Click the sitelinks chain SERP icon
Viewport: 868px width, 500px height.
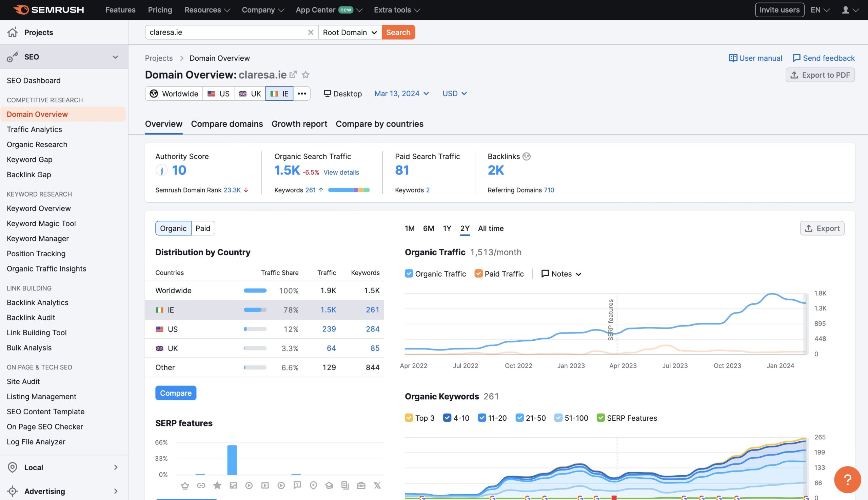[201, 485]
